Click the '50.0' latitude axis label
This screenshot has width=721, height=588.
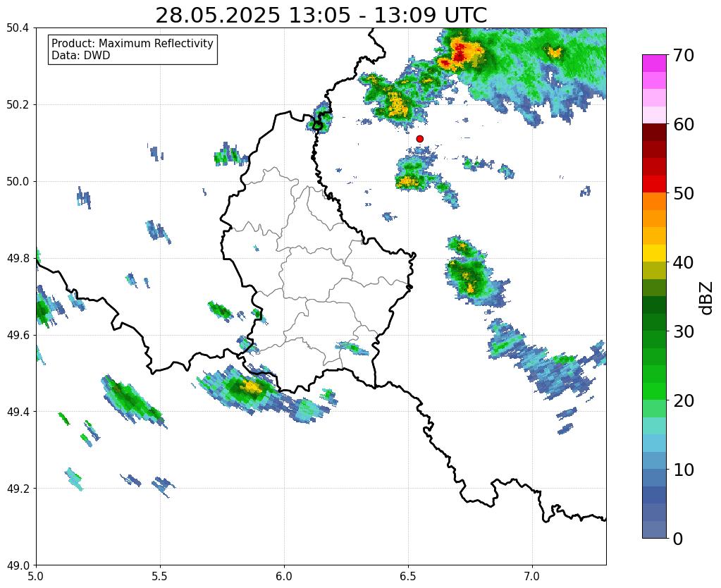18,182
